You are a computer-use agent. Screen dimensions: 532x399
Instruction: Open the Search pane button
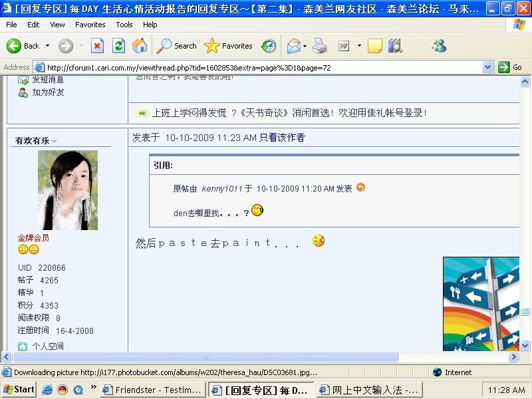pos(177,46)
